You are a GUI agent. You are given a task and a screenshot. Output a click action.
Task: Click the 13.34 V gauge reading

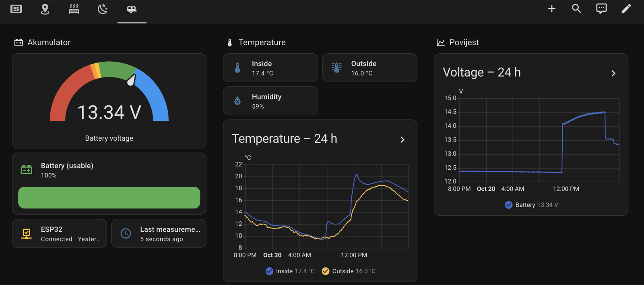click(x=109, y=112)
